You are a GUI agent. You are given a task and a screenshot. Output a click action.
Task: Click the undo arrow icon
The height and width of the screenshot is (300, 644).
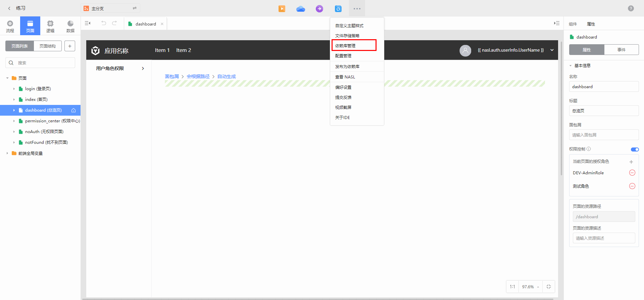pyautogui.click(x=104, y=23)
